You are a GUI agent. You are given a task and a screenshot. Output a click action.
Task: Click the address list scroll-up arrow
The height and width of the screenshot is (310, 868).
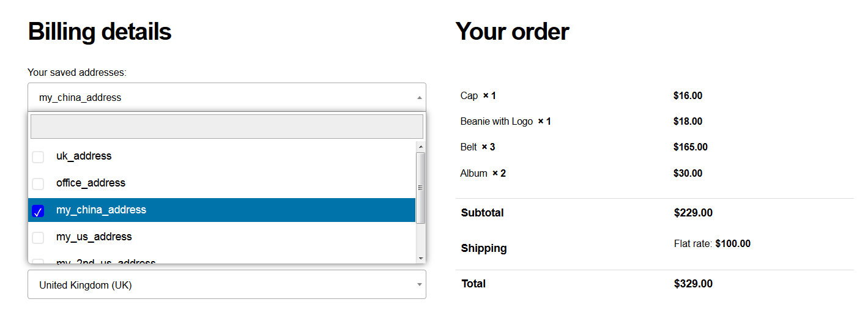pyautogui.click(x=420, y=147)
